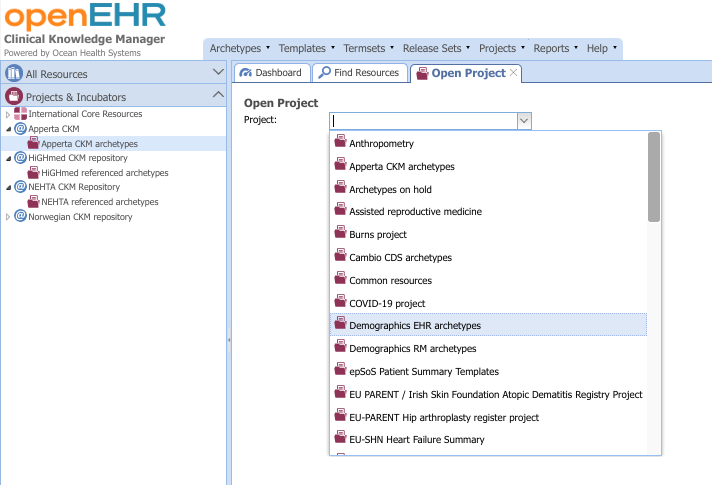Click the Find Resources magnifier icon
This screenshot has width=712, height=485.
pyautogui.click(x=324, y=72)
